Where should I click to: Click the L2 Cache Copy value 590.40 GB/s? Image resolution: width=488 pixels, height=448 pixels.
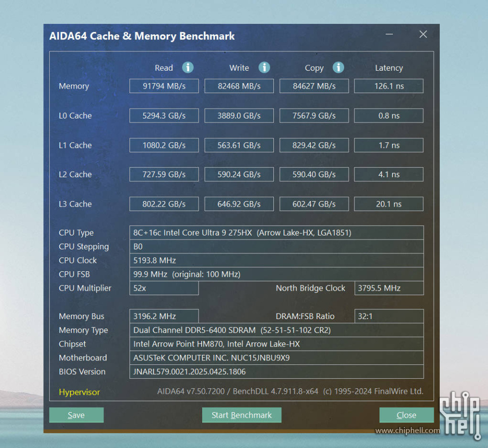tap(314, 175)
